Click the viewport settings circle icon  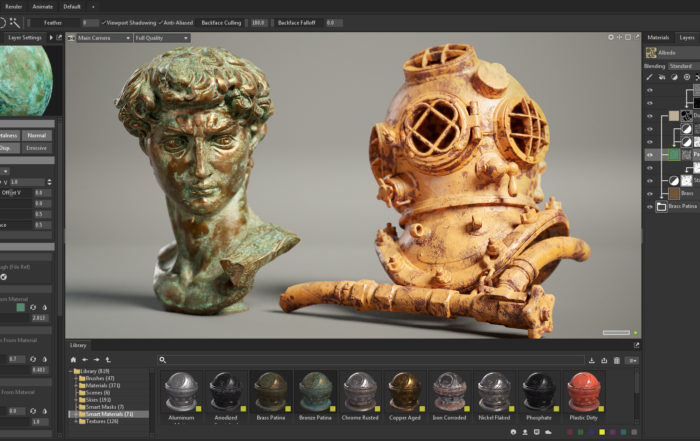point(611,37)
